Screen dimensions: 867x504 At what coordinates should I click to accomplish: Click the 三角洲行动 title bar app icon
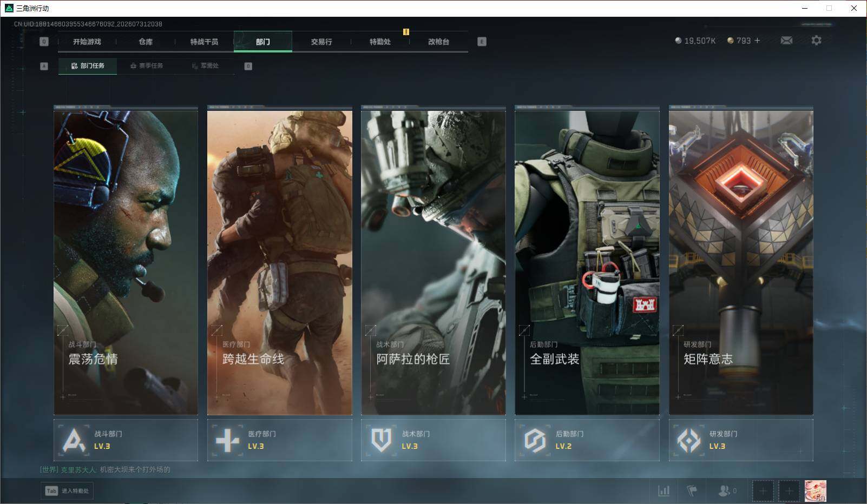click(x=9, y=8)
